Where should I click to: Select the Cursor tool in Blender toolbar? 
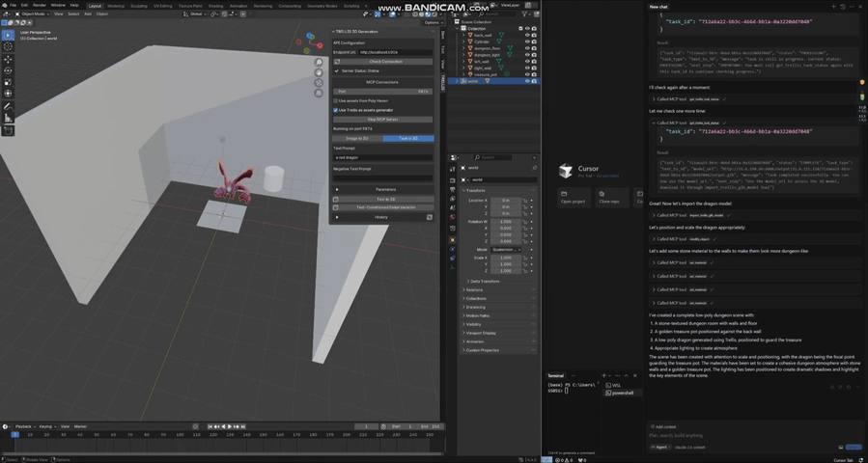(8, 46)
